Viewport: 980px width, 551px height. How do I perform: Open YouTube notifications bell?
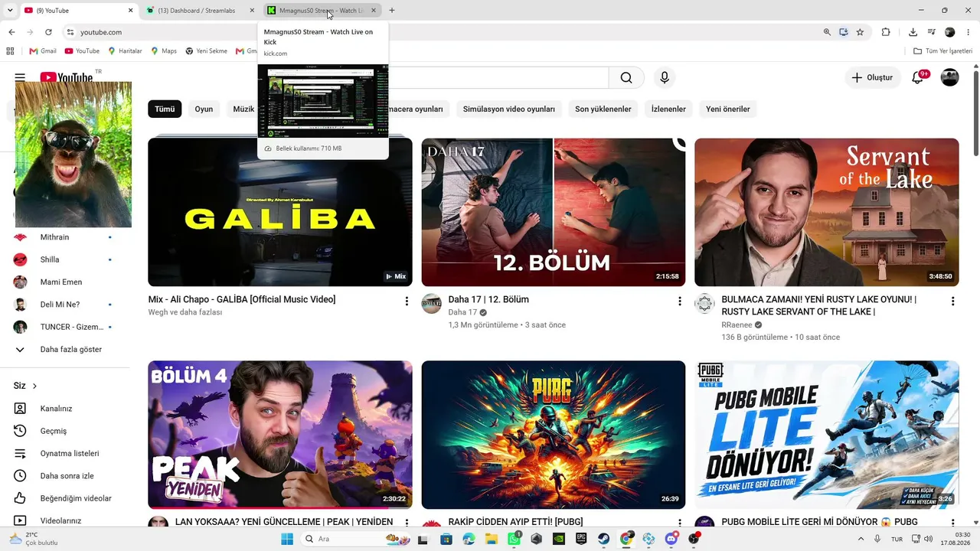918,77
